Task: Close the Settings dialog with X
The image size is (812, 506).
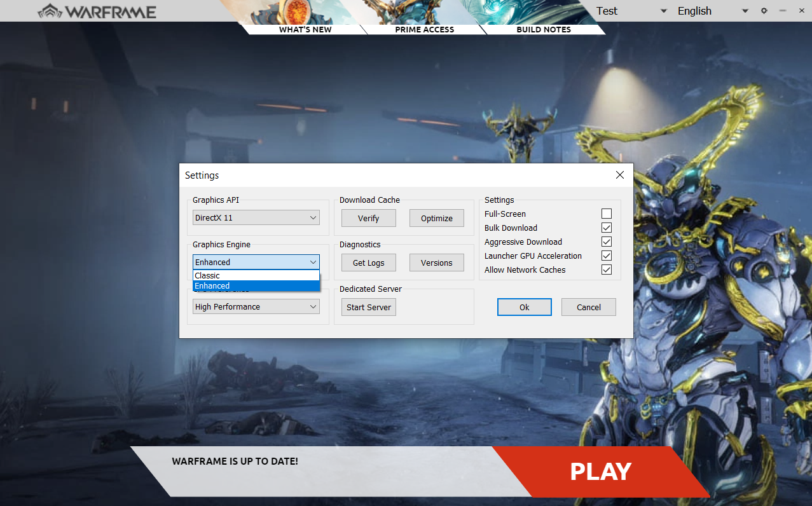Action: [x=620, y=175]
